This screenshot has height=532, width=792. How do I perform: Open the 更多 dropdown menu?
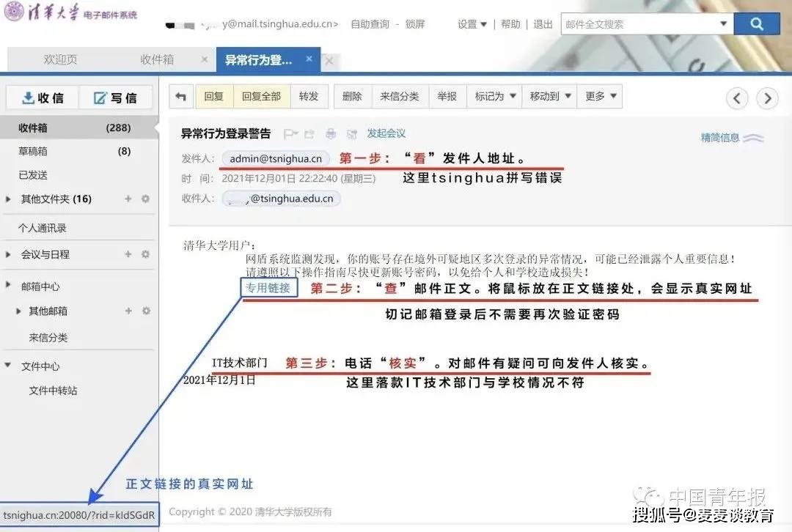click(601, 97)
